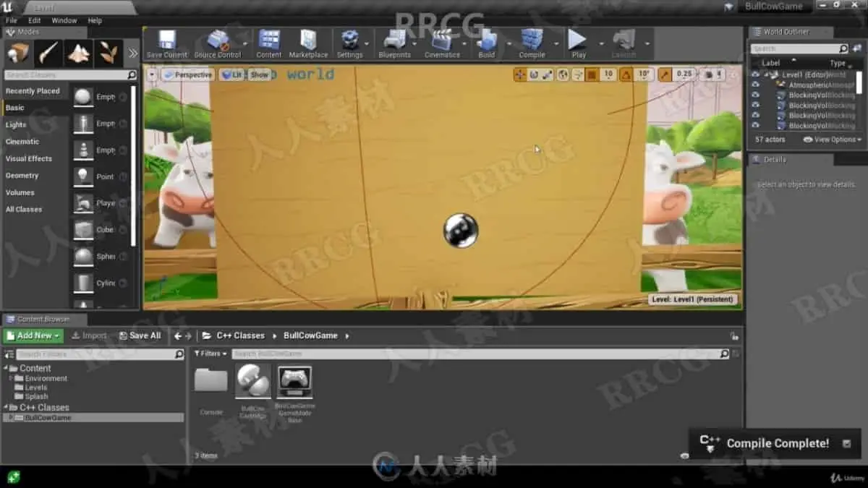Click the Build toolbar icon
This screenshot has height=488, width=868.
pyautogui.click(x=487, y=44)
